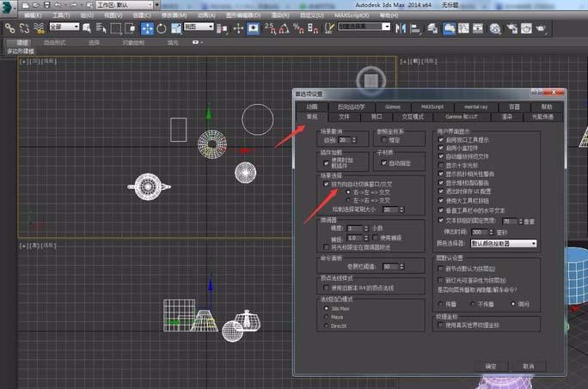Click the 确定 button

point(491,367)
